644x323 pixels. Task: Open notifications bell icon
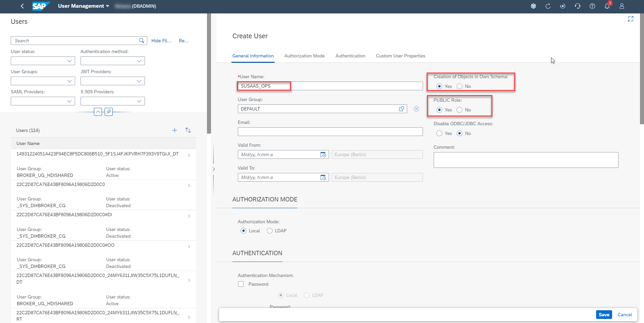click(607, 6)
